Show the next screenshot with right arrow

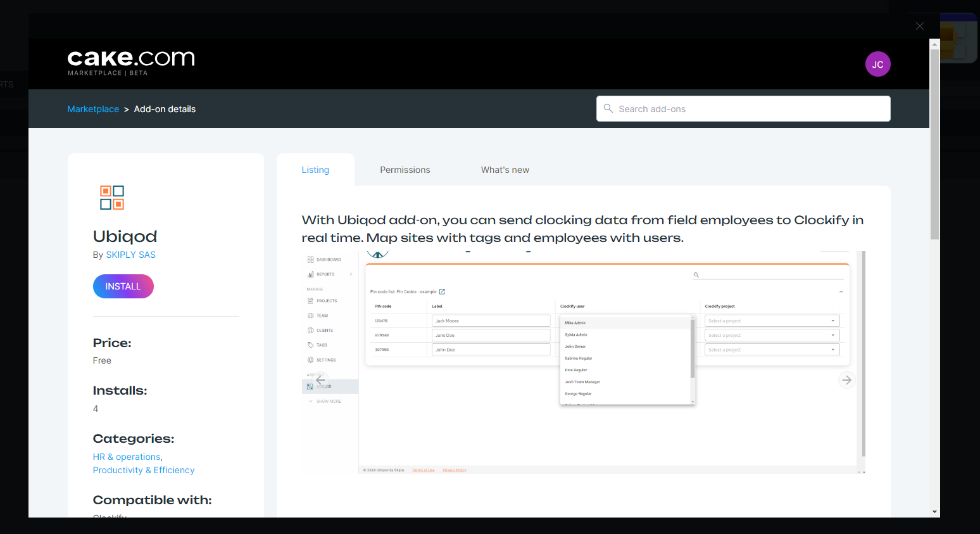click(x=846, y=380)
